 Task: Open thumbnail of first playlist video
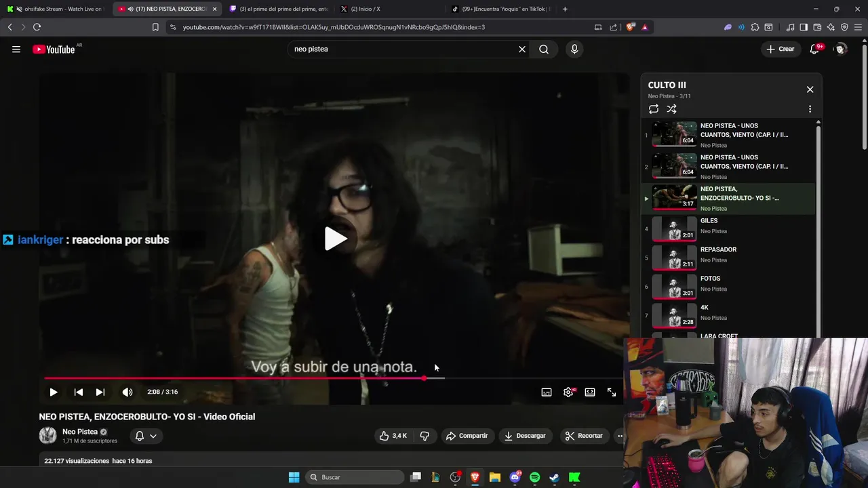click(674, 134)
